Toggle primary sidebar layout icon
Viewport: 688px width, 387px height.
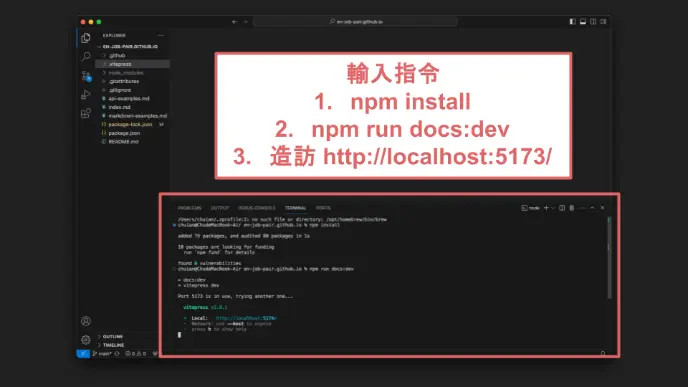pos(573,22)
